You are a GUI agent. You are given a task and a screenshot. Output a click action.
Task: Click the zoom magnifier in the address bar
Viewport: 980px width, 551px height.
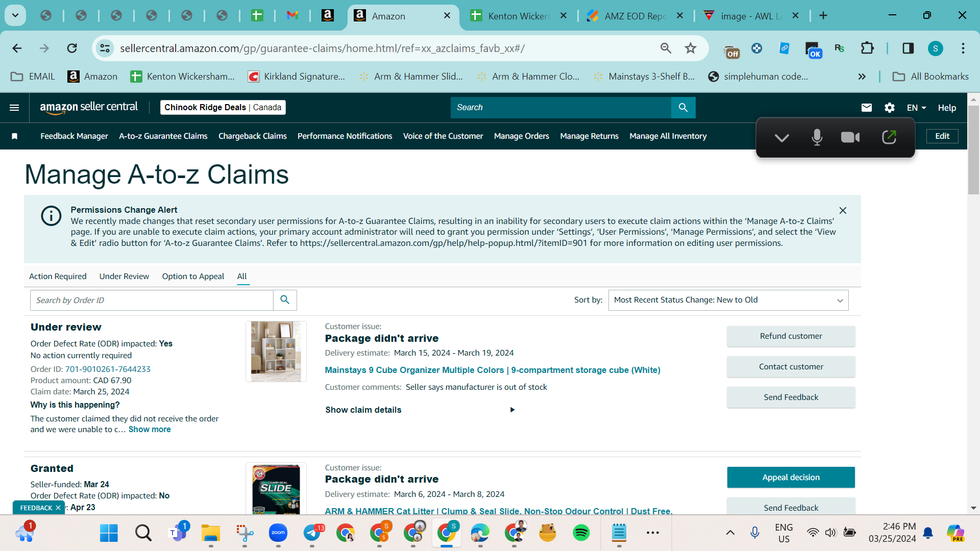[666, 48]
